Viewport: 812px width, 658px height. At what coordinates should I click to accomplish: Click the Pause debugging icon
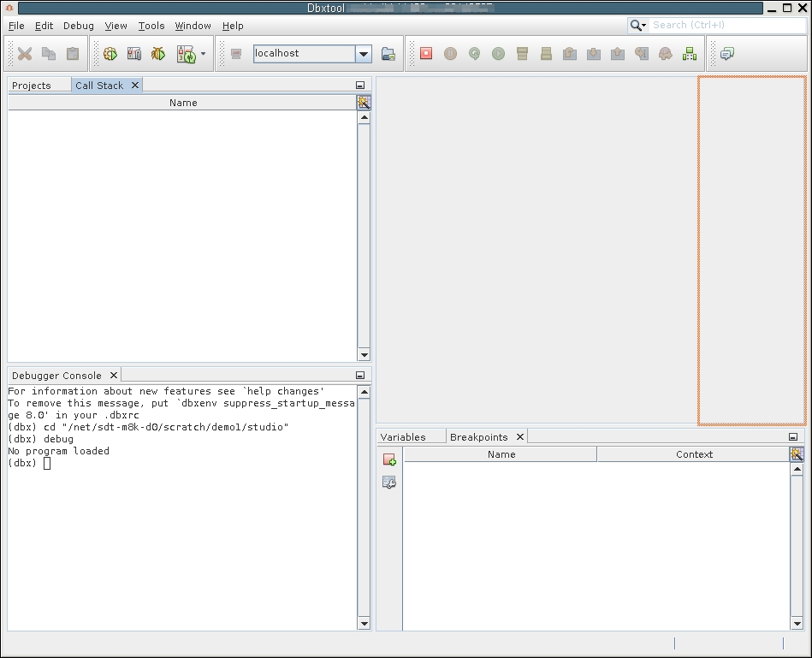click(451, 53)
